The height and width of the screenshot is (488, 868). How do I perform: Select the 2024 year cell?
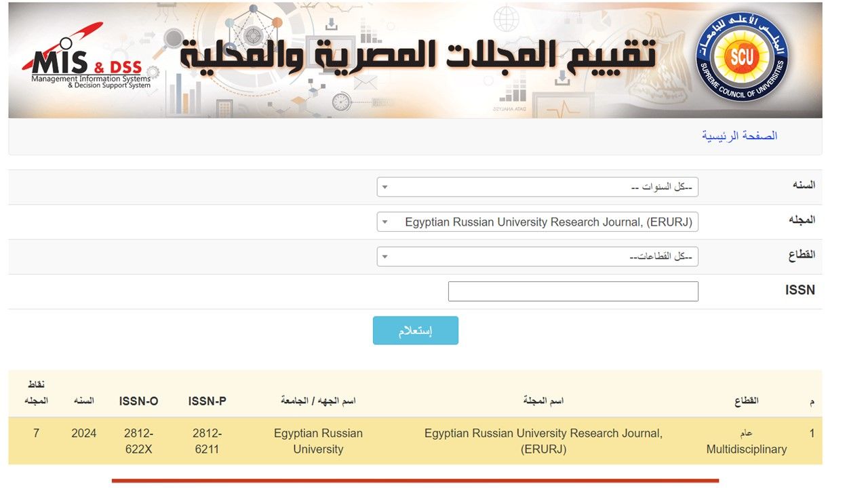84,433
